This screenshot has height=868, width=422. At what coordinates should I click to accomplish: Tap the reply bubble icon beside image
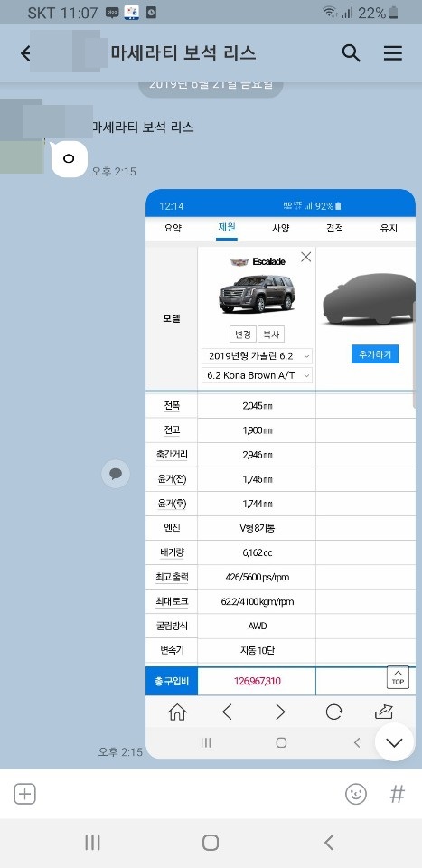(x=116, y=474)
